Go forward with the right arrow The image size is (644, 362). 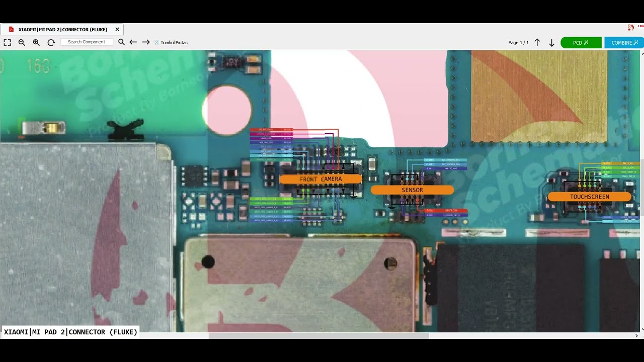tap(146, 42)
